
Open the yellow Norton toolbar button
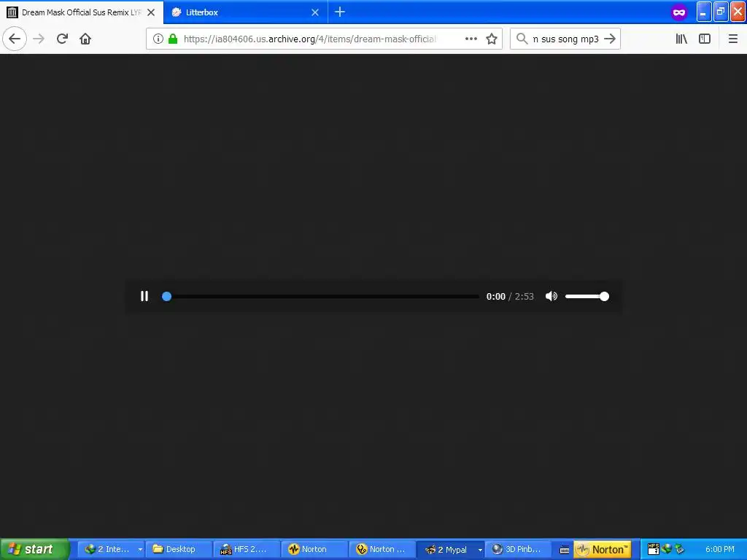click(x=602, y=549)
